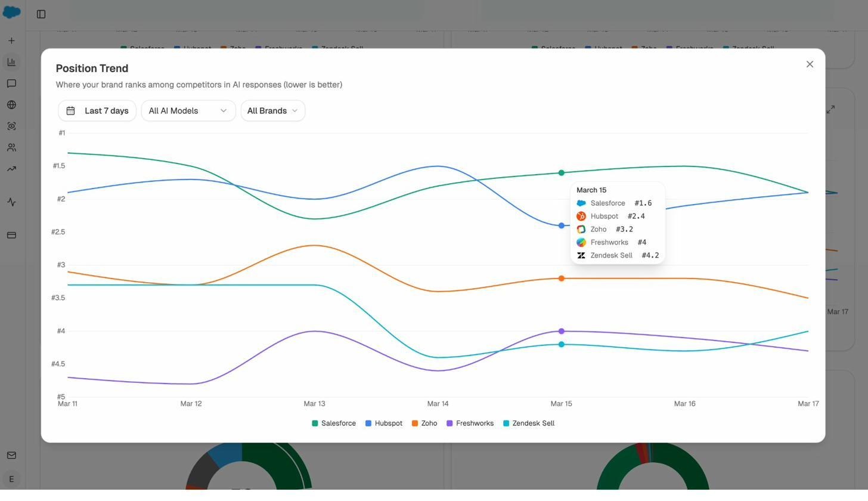
Task: Open the billing card icon
Action: tap(11, 235)
